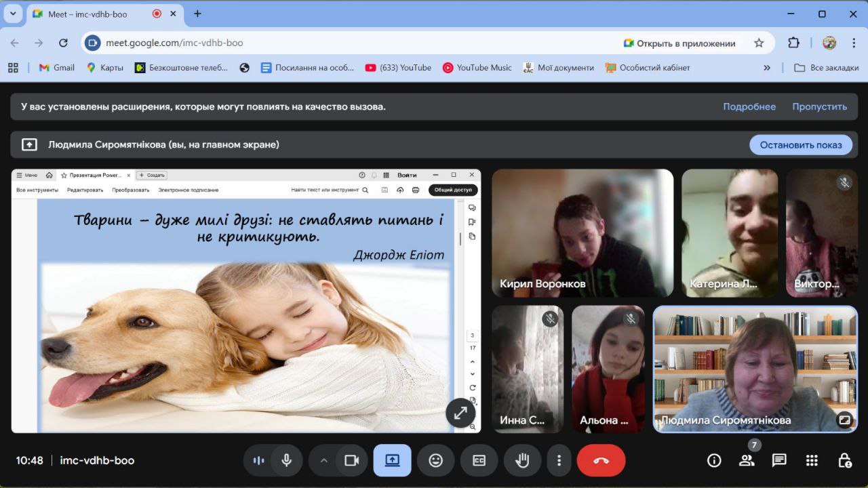Click the address bar URL field

pos(339,43)
